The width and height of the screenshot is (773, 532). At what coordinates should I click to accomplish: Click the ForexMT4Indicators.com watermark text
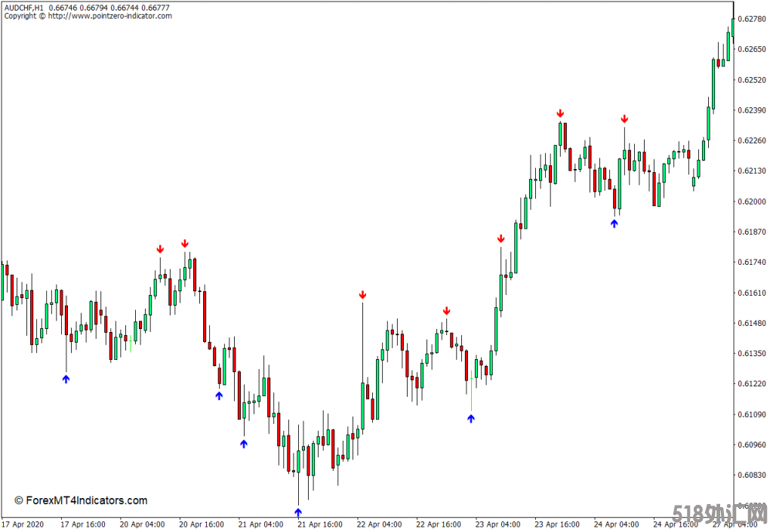[82, 500]
